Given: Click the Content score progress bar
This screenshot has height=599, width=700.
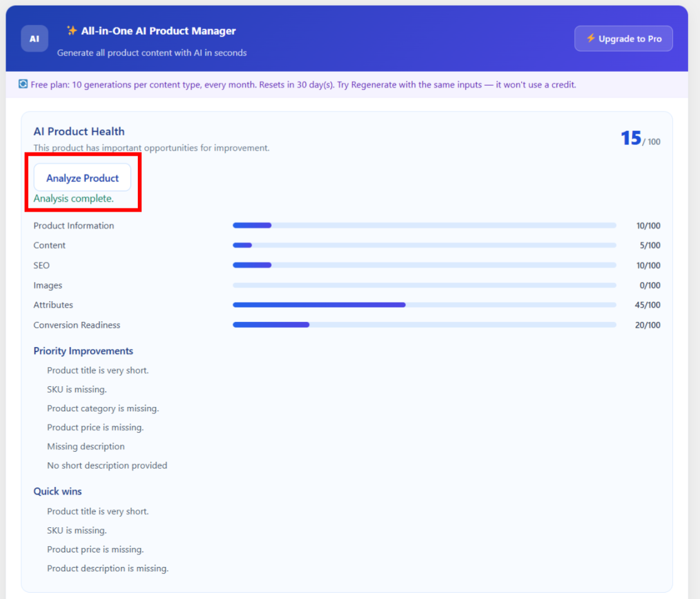Looking at the screenshot, I should point(424,245).
